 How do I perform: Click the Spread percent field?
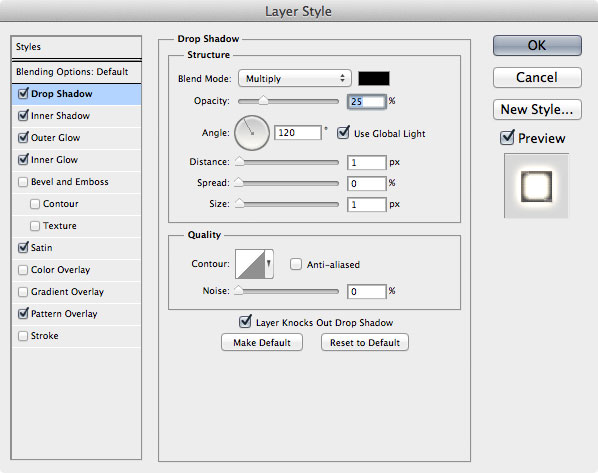click(x=367, y=183)
